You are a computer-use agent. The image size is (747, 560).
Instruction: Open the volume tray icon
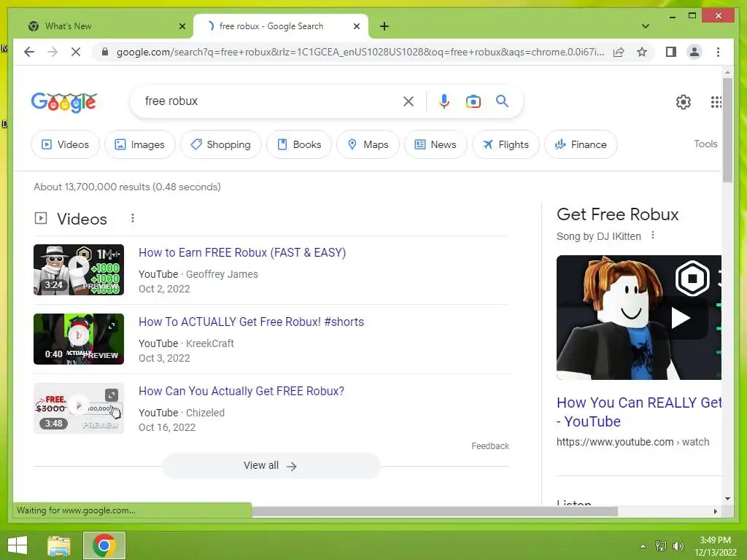(678, 545)
